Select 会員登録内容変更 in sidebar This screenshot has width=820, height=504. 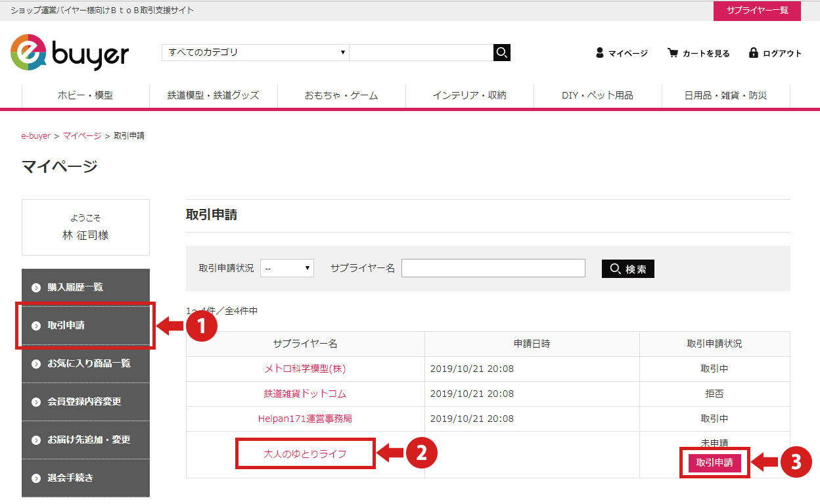click(x=84, y=401)
